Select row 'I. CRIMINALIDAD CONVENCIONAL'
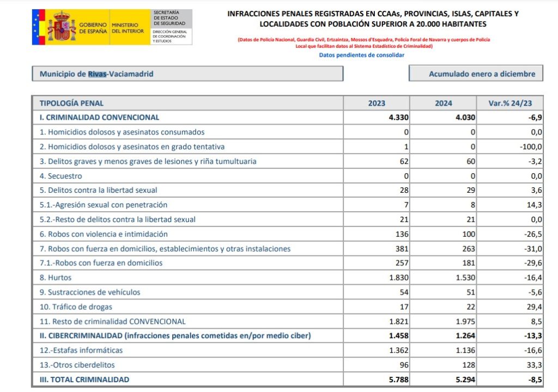Image resolution: width=558 pixels, height=392 pixels. pos(288,118)
